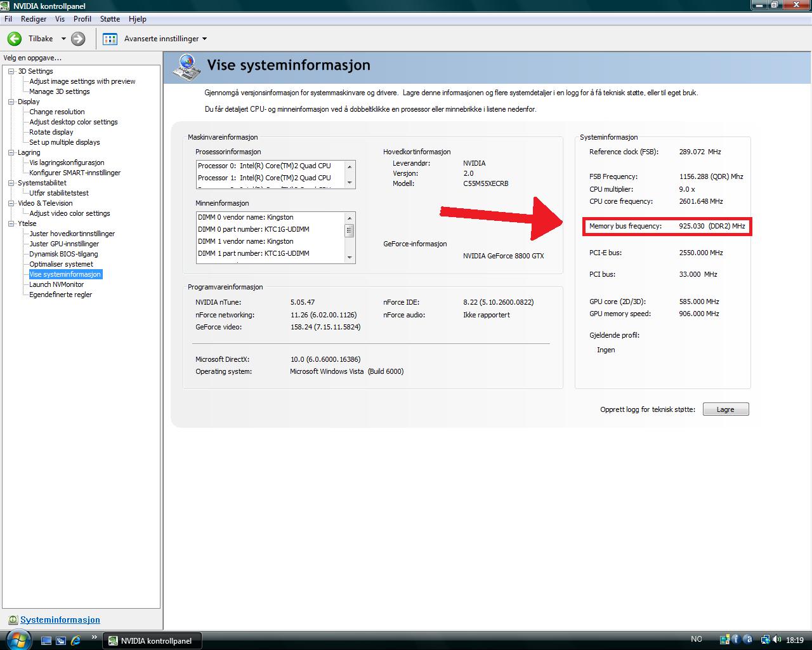This screenshot has width=812, height=650.
Task: Click the grey forward arrow button
Action: point(78,39)
